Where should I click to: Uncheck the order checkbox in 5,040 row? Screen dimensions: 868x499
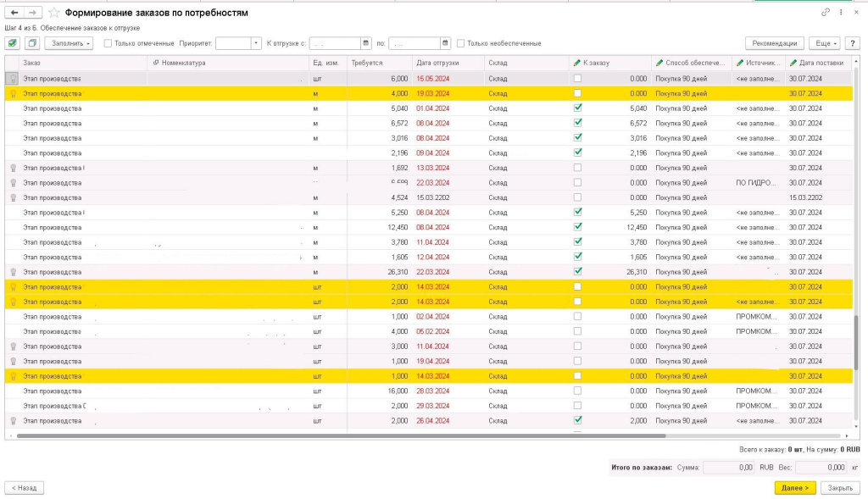(x=577, y=108)
